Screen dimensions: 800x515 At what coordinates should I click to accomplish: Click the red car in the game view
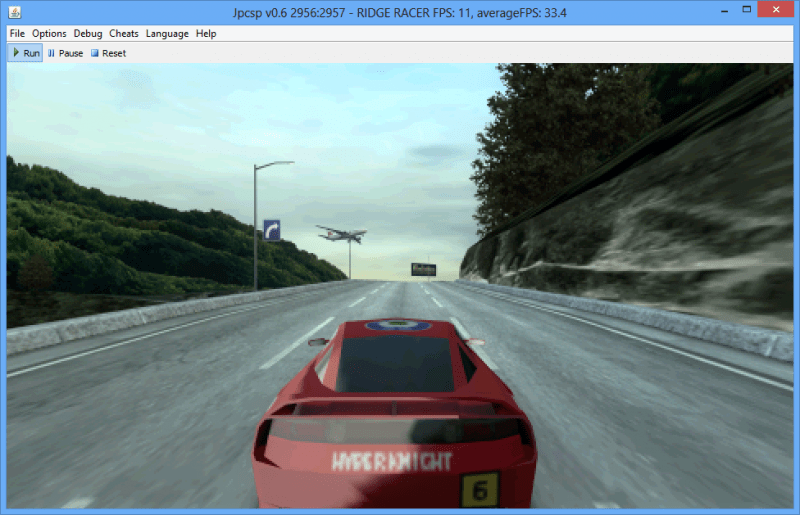pyautogui.click(x=394, y=413)
